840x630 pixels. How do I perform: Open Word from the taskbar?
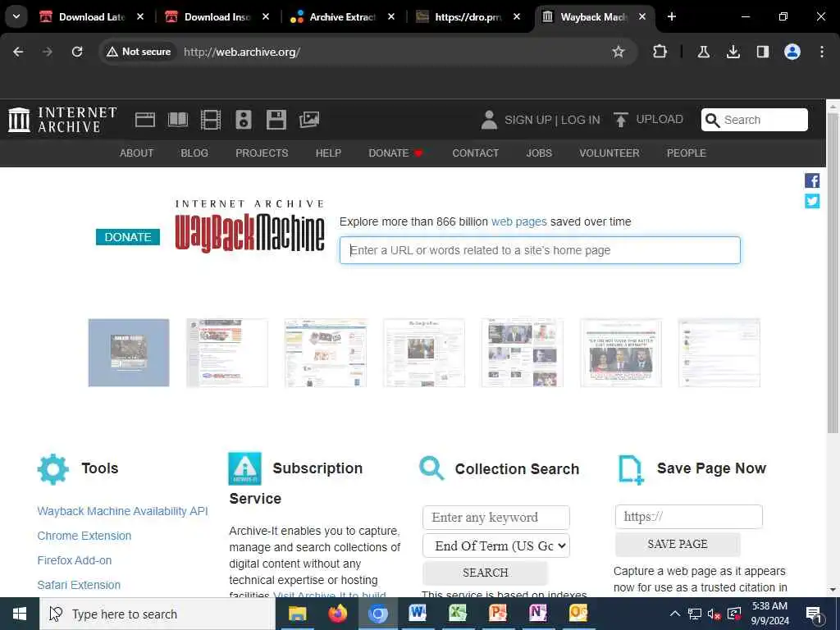[x=418, y=614]
